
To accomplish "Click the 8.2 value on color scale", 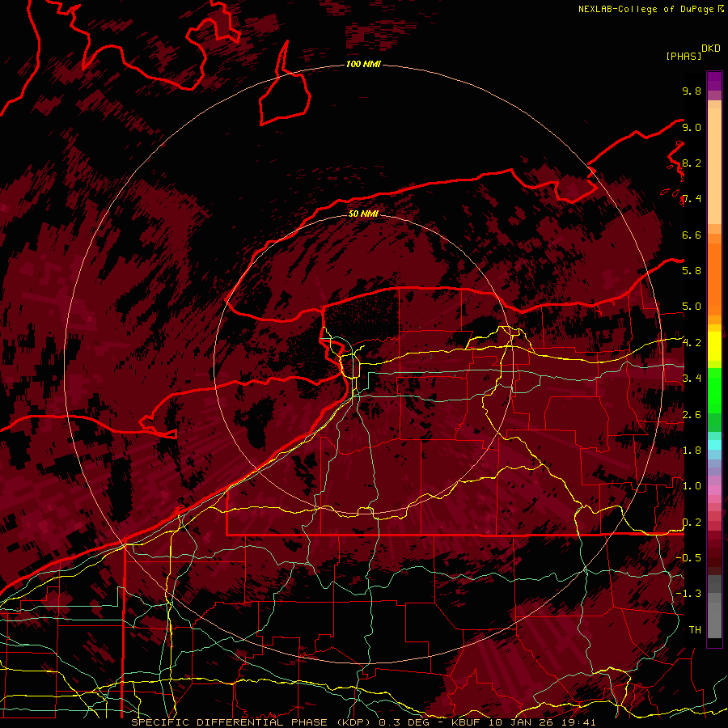I will (692, 163).
